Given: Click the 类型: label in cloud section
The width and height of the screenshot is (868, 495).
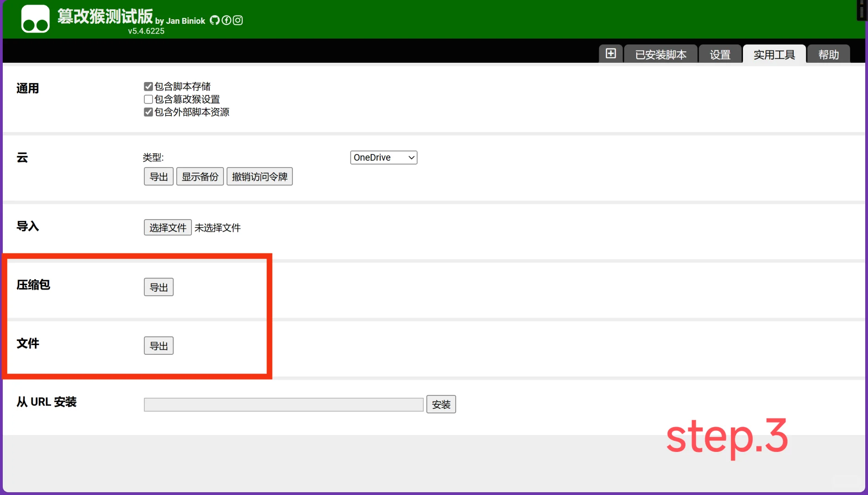Looking at the screenshot, I should pos(153,158).
